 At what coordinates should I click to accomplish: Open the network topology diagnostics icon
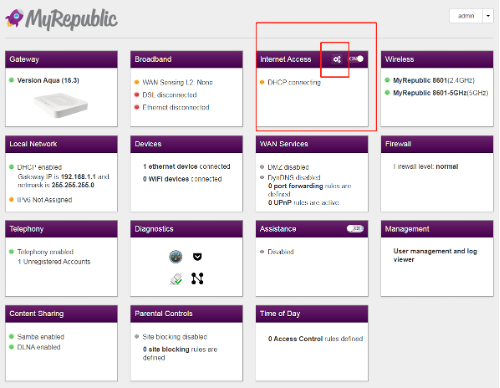197,278
